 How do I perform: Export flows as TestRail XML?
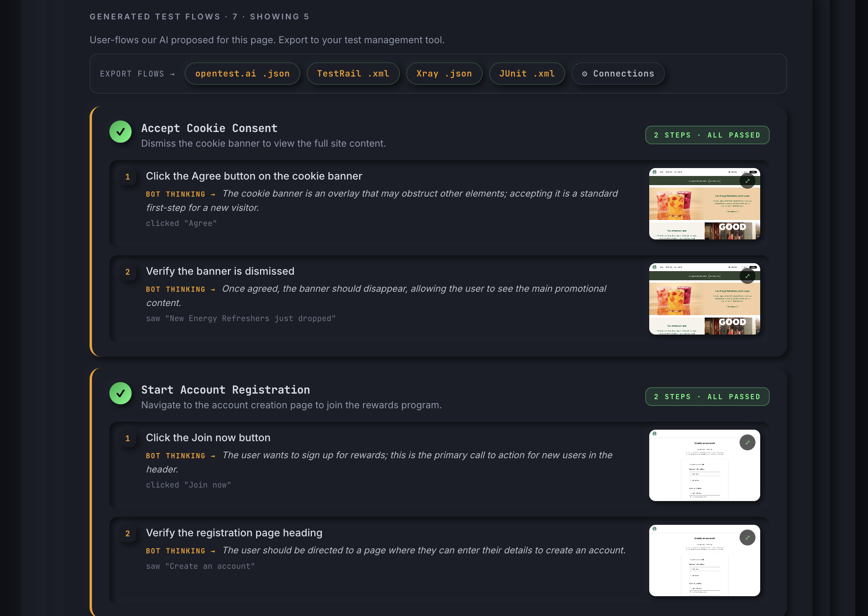click(353, 73)
